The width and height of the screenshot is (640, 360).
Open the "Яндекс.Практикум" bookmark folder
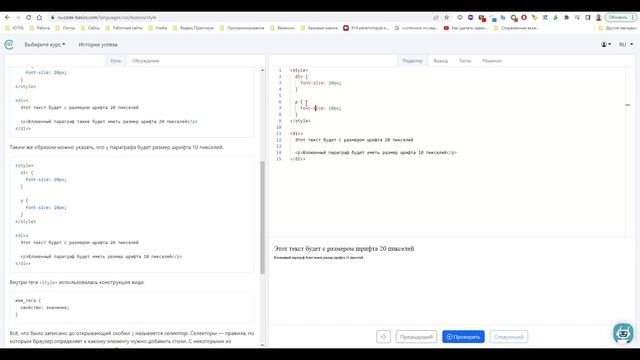[x=193, y=28]
